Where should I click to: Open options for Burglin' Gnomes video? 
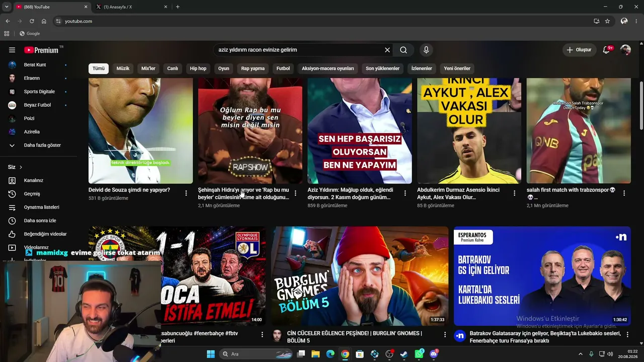445,334
